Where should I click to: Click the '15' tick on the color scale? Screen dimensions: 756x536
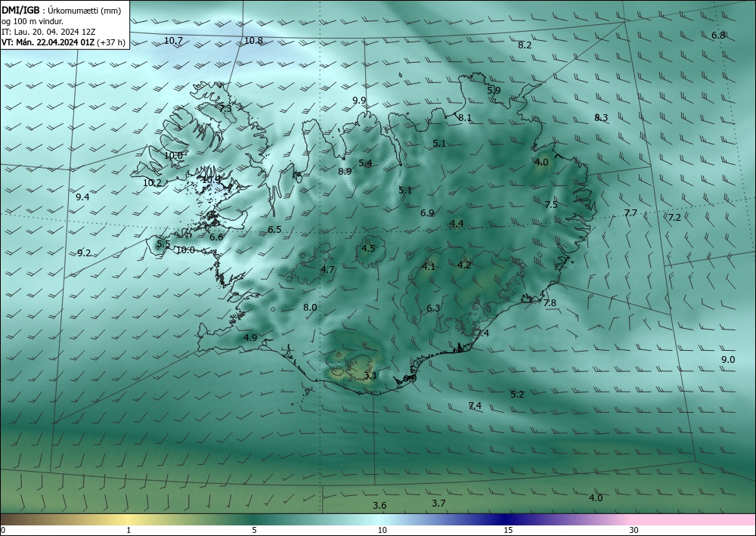click(508, 530)
